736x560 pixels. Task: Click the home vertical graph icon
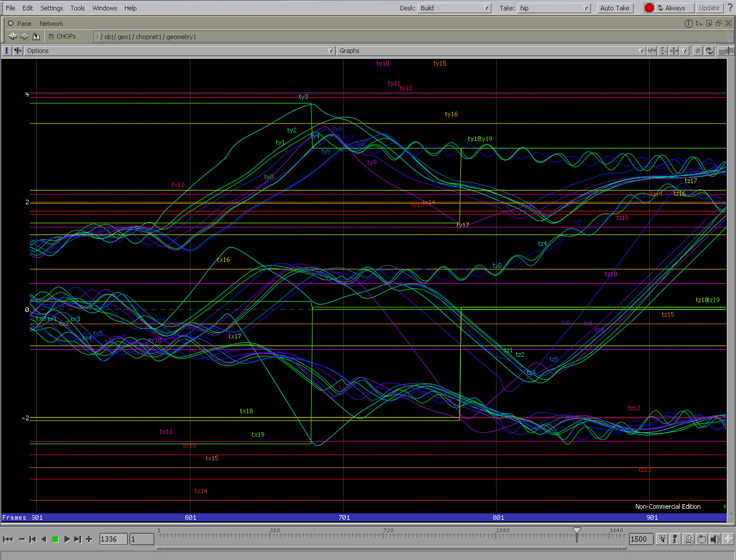[662, 51]
